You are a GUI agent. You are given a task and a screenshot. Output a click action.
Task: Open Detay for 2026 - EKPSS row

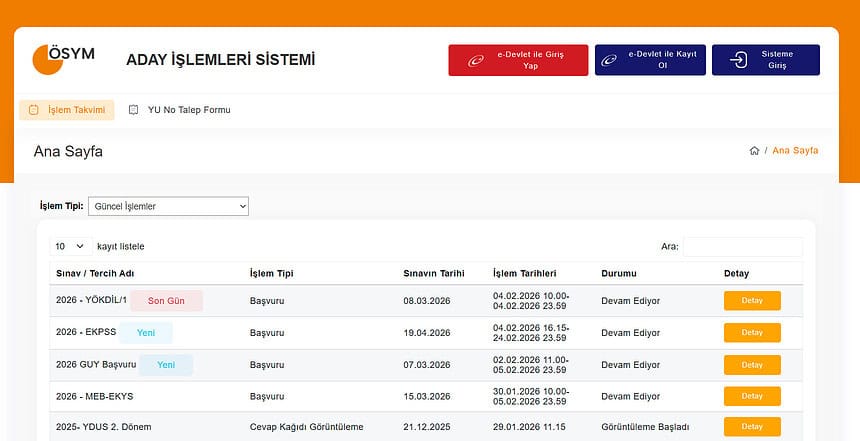coord(752,333)
